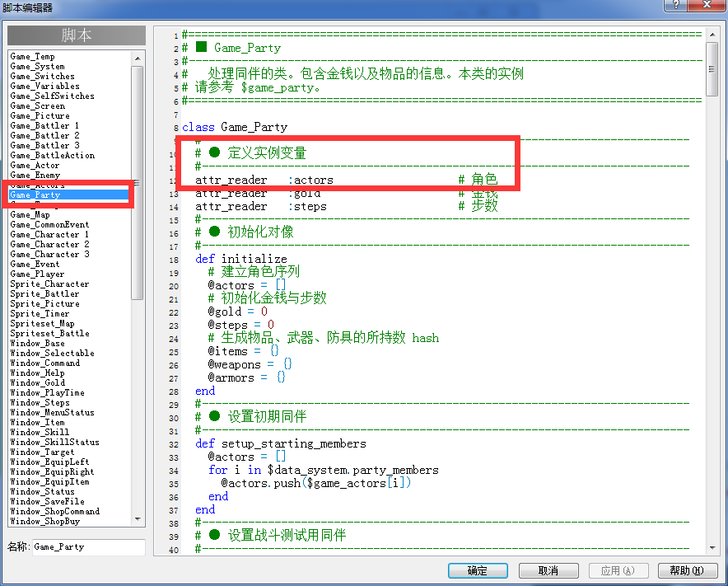
Task: Select the Game_Temp script
Action: tap(32, 57)
